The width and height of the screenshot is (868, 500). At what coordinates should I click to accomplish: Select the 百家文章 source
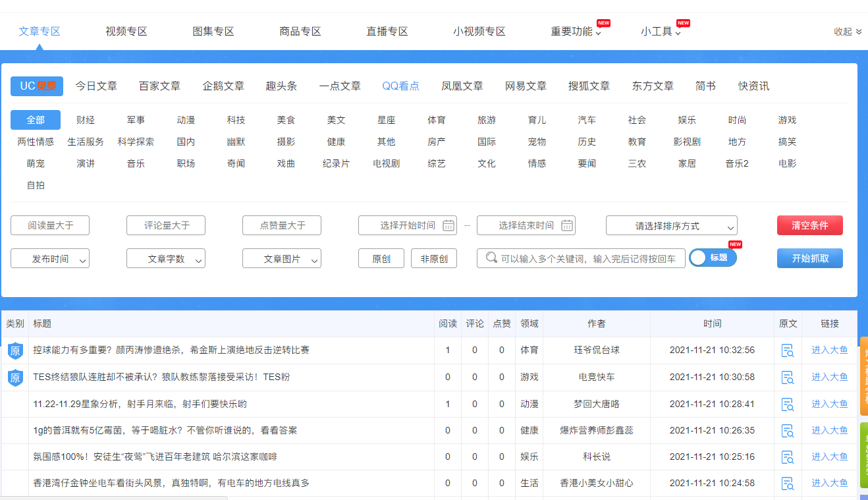(159, 86)
